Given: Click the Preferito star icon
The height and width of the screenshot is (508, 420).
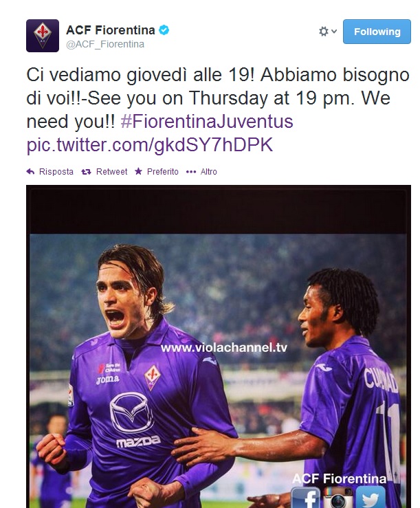Looking at the screenshot, I should (138, 171).
